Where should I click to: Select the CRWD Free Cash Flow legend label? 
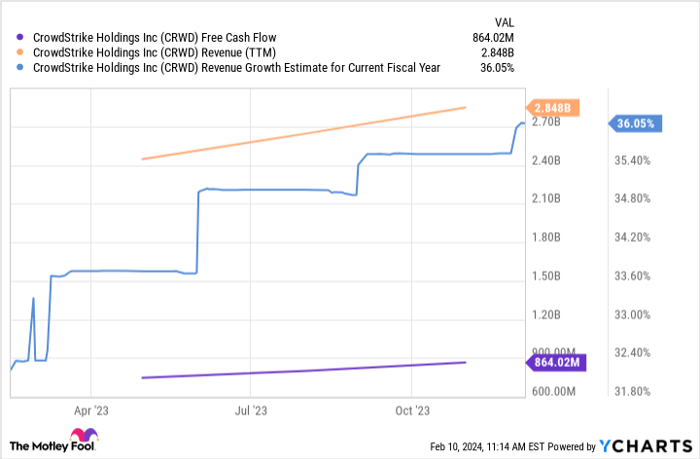155,38
